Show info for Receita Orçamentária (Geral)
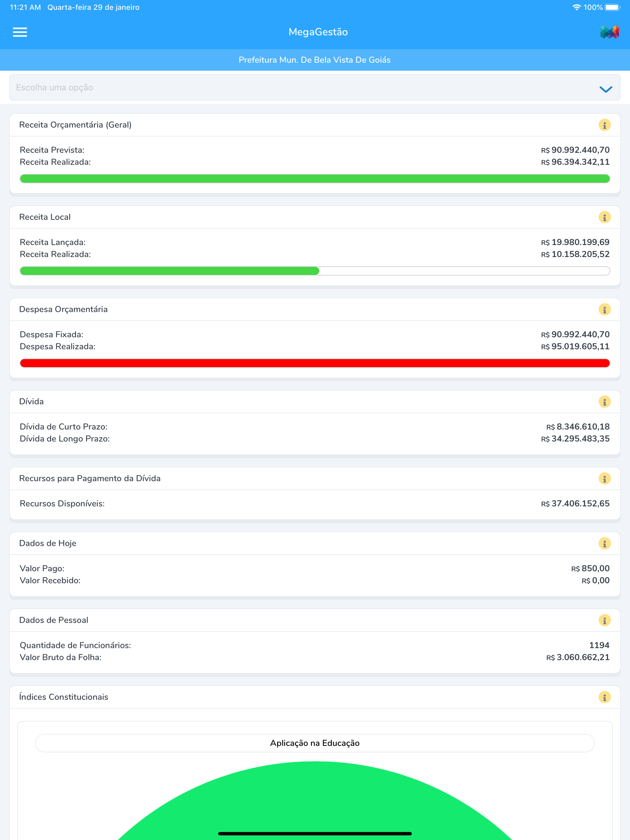Screen dimensions: 630x840 [604, 125]
